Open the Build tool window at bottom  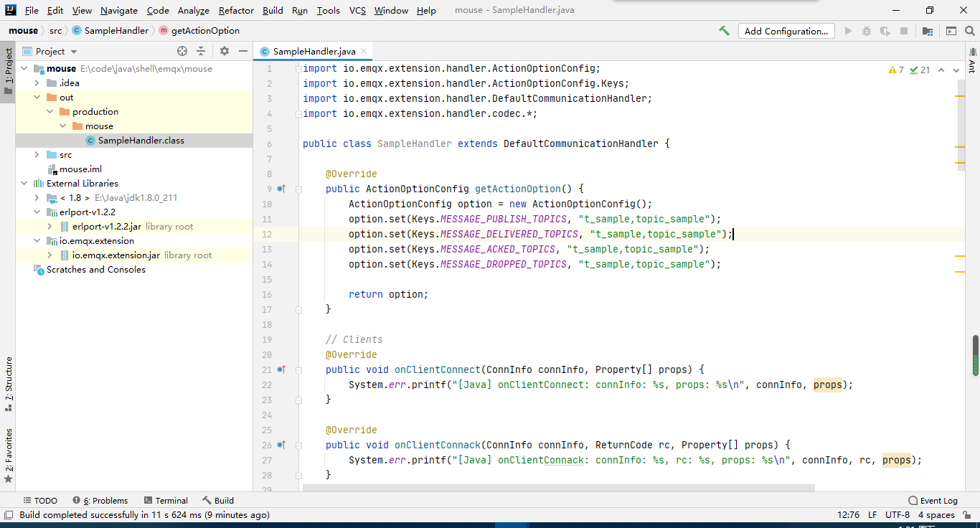(218, 501)
